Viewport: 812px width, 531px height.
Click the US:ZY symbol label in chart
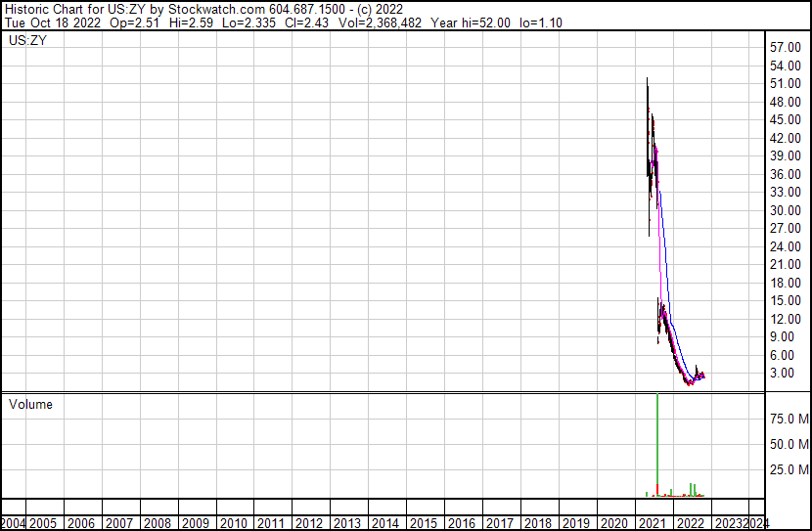(29, 41)
